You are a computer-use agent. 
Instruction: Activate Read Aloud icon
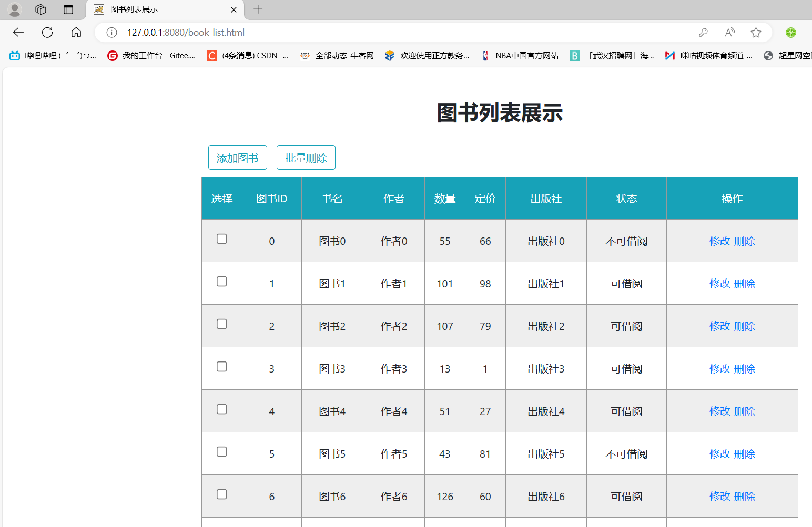(729, 33)
